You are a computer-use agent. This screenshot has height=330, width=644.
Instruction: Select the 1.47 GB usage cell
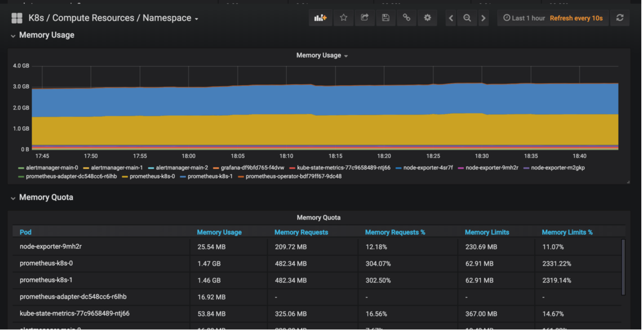(210, 264)
